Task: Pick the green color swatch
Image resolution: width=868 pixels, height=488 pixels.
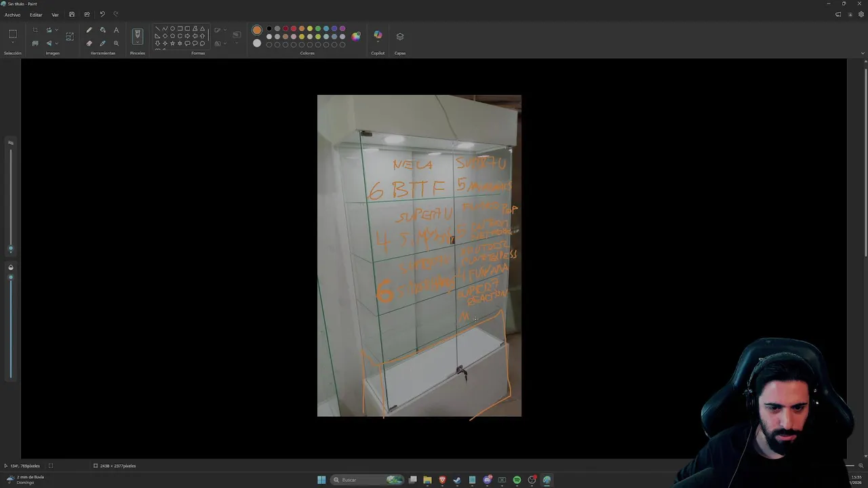Action: tap(318, 28)
